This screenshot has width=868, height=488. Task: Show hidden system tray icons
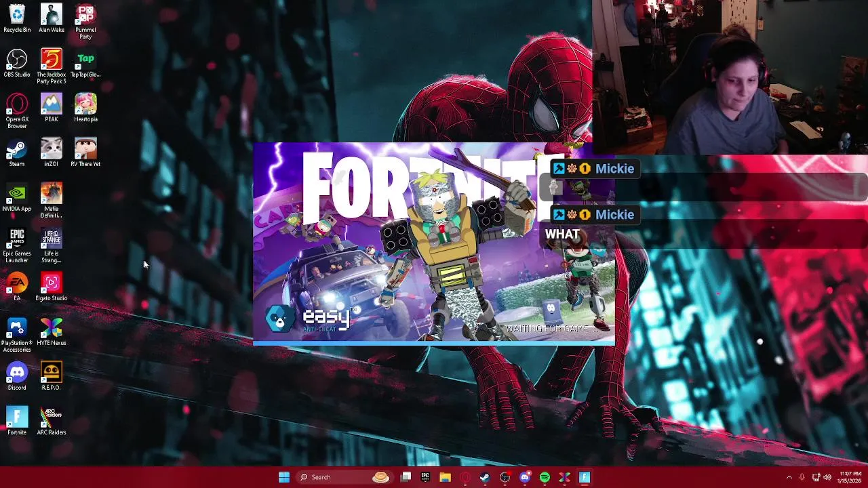click(x=789, y=477)
